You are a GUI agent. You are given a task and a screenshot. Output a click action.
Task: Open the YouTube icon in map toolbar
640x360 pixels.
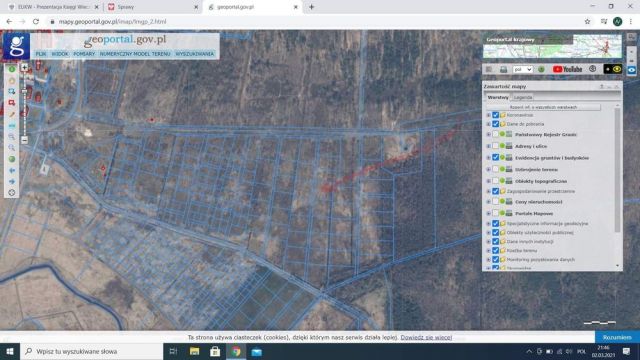(567, 69)
